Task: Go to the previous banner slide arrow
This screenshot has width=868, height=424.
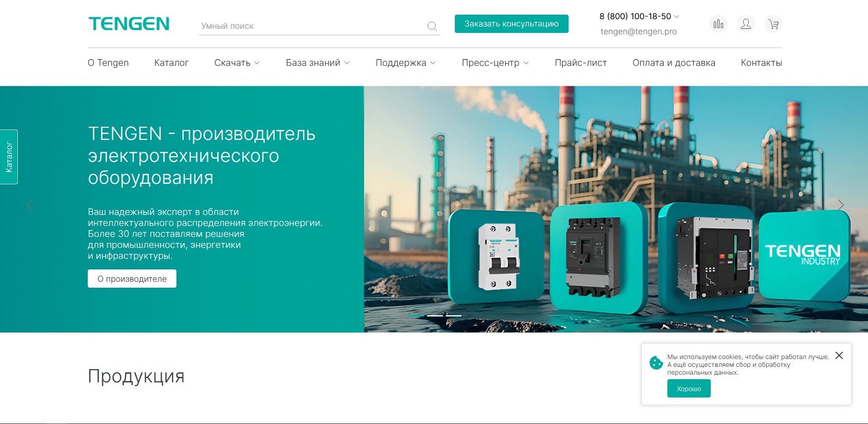Action: (29, 205)
